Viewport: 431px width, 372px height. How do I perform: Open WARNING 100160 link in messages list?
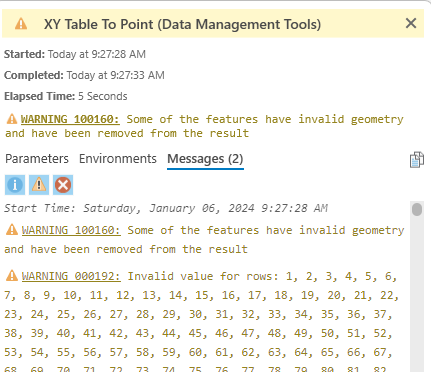click(71, 230)
